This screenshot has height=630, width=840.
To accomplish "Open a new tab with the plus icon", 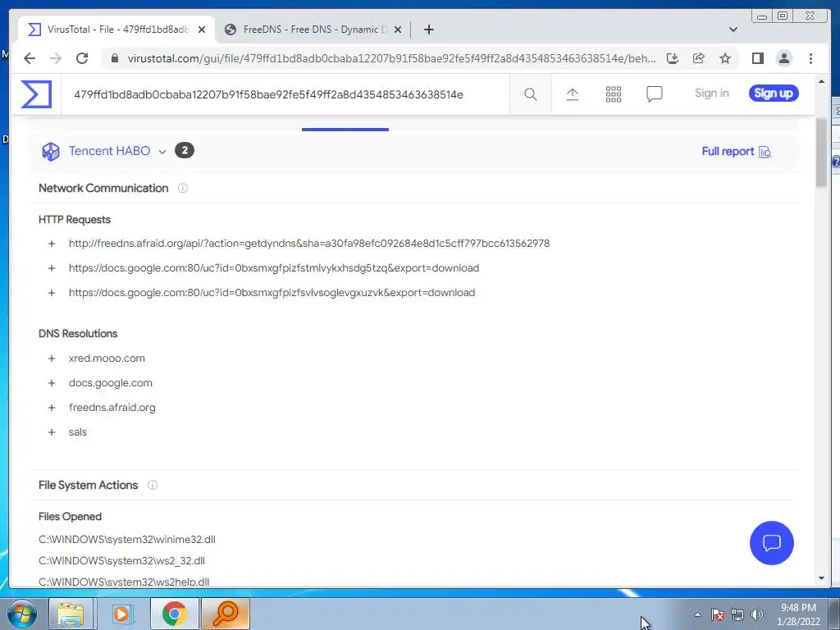I will pos(428,30).
